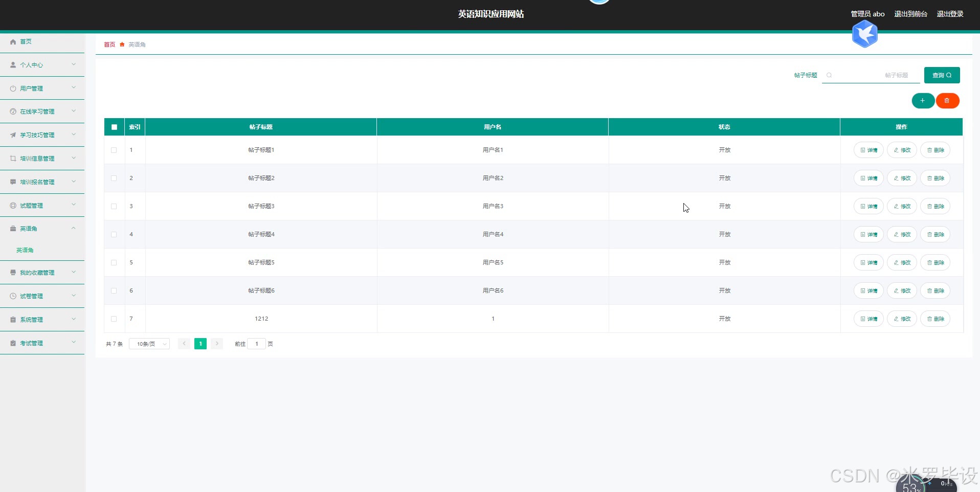Click 首页 breadcrumb link

[x=109, y=44]
